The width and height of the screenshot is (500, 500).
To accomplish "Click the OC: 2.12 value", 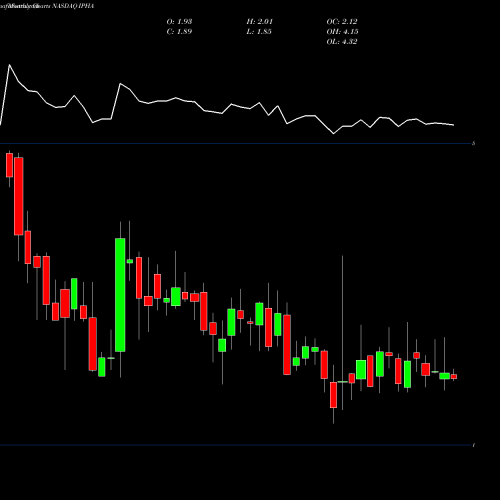I will (342, 22).
